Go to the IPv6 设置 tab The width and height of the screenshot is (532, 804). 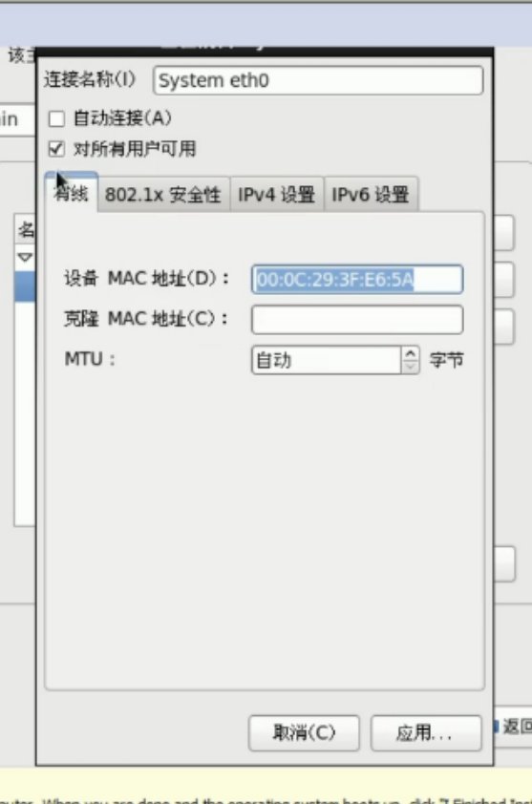point(371,195)
